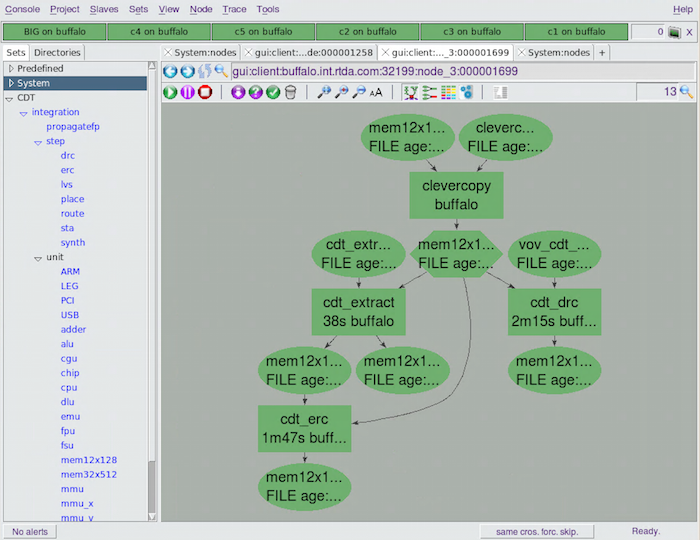Select mem12x128 in the tree

[x=89, y=460]
